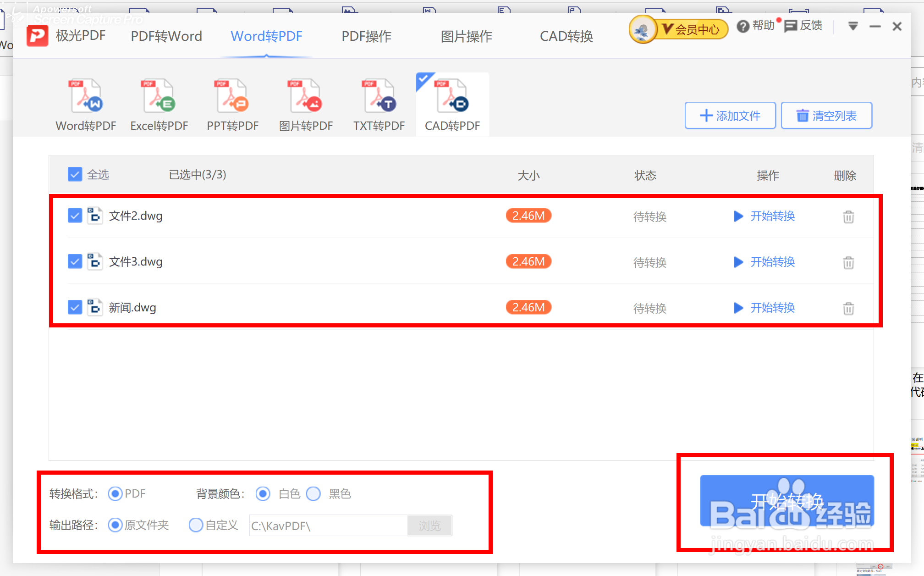This screenshot has height=576, width=924.
Task: Click the play icon for 文件3.dwg
Action: pyautogui.click(x=738, y=262)
